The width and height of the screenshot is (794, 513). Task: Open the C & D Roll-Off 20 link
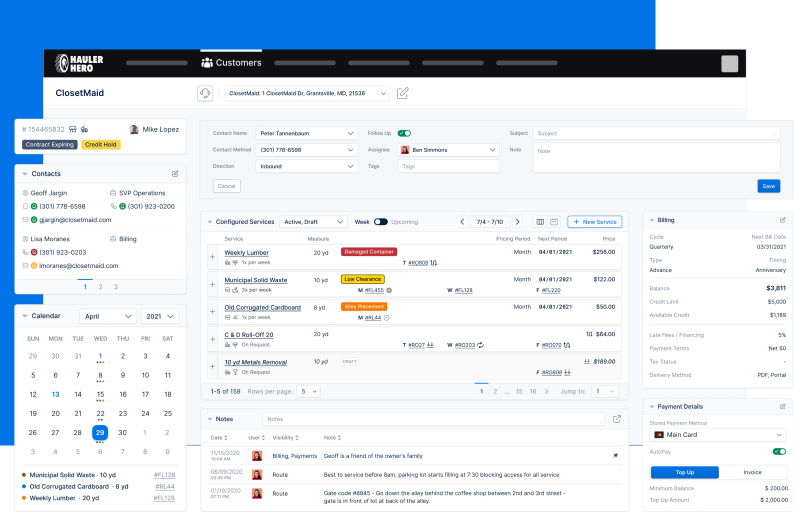tap(249, 335)
